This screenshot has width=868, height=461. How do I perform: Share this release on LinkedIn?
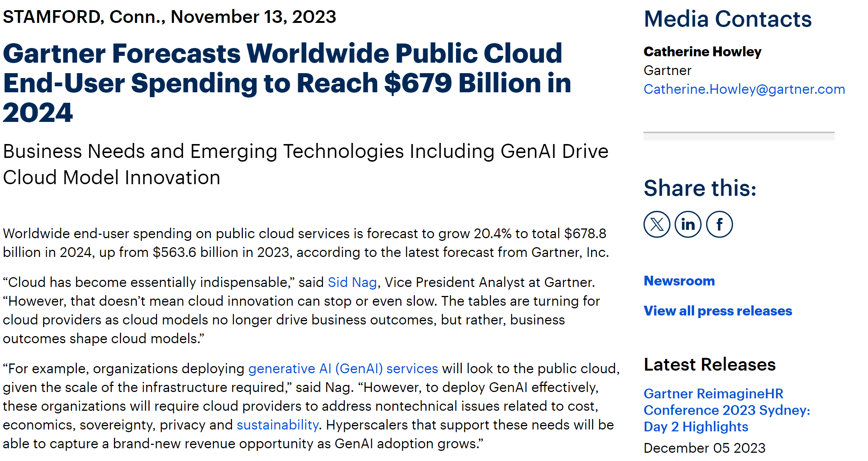point(688,224)
